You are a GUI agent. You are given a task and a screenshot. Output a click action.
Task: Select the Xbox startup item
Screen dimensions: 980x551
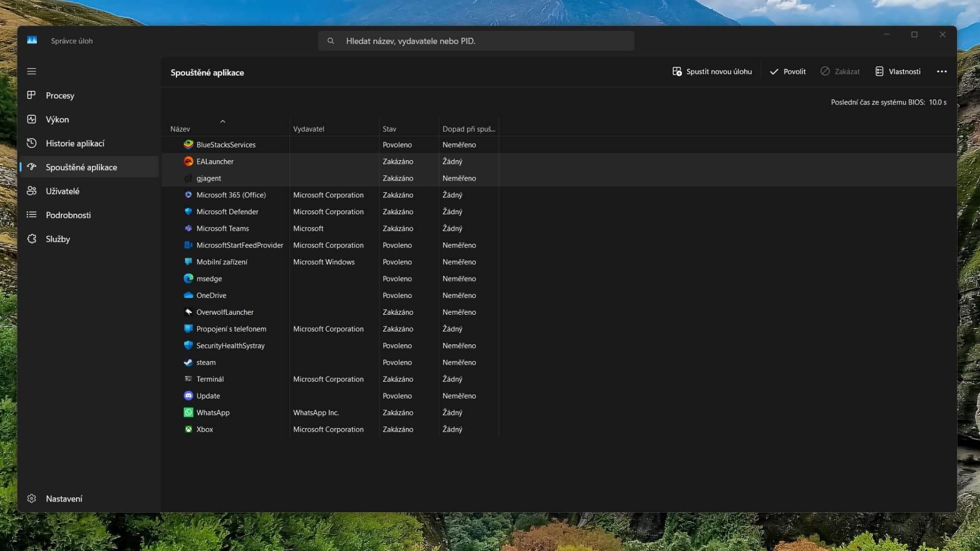pyautogui.click(x=205, y=430)
